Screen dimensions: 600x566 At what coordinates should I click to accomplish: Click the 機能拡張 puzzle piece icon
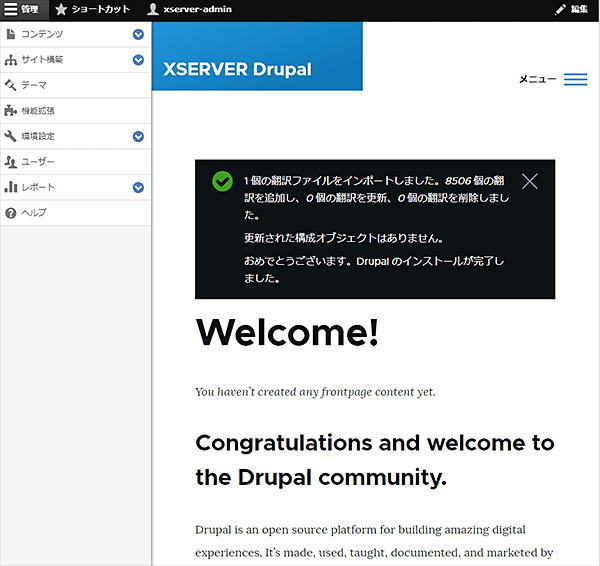[x=11, y=111]
